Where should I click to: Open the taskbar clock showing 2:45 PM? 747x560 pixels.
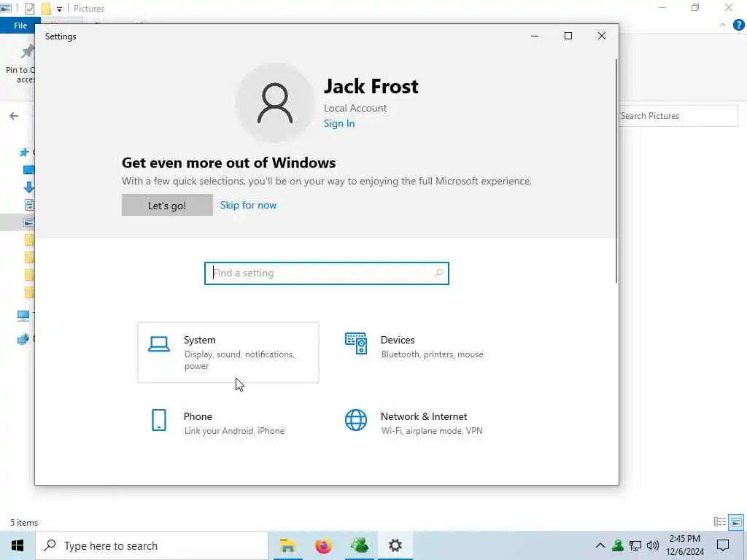(684, 545)
